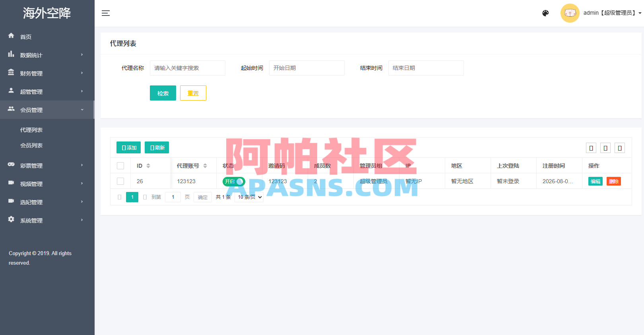Click the 重置 reset button
The width and height of the screenshot is (644, 335).
pyautogui.click(x=193, y=93)
